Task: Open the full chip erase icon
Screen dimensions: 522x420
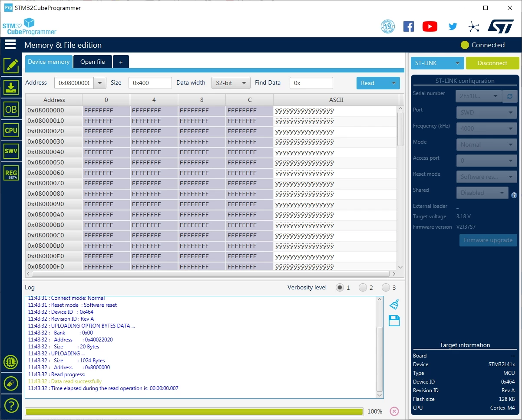Action: coord(11,384)
